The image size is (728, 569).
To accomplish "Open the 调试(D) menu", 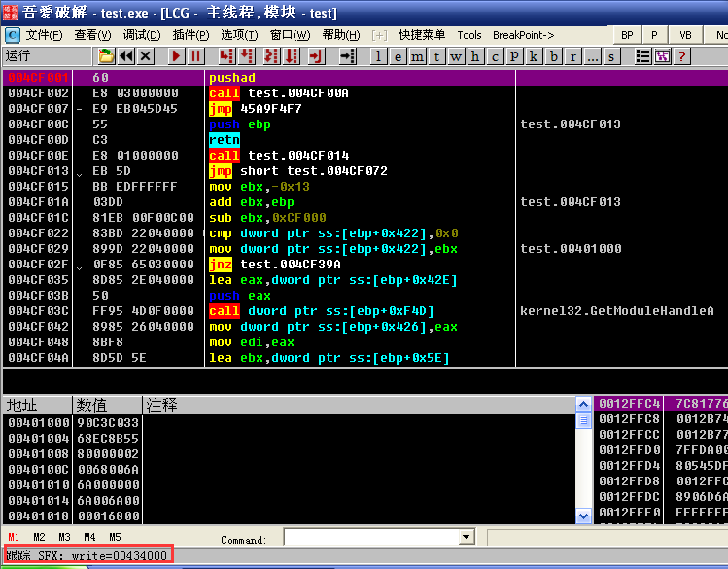I will pos(142,35).
